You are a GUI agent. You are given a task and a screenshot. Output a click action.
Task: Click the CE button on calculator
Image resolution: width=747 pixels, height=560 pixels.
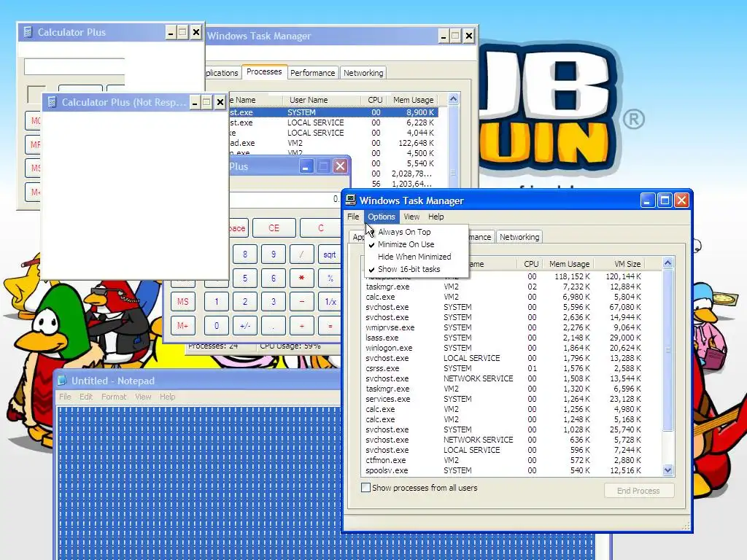click(x=274, y=228)
